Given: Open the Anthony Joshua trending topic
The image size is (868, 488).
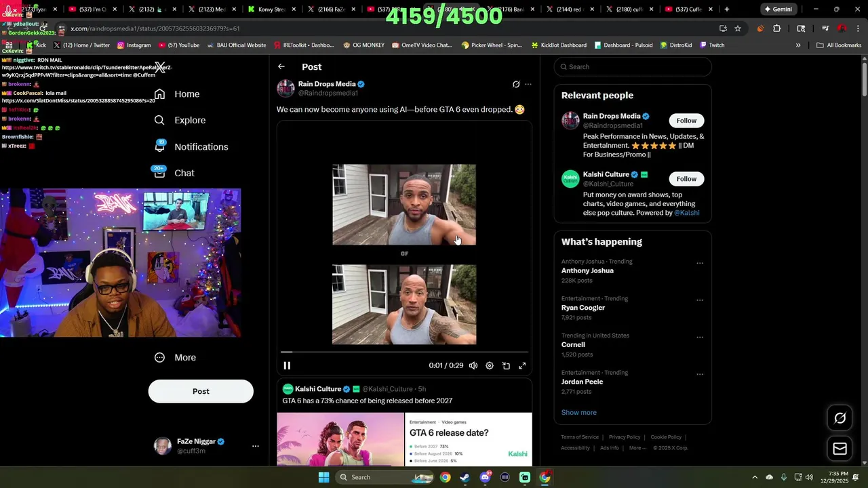Looking at the screenshot, I should click(587, 270).
